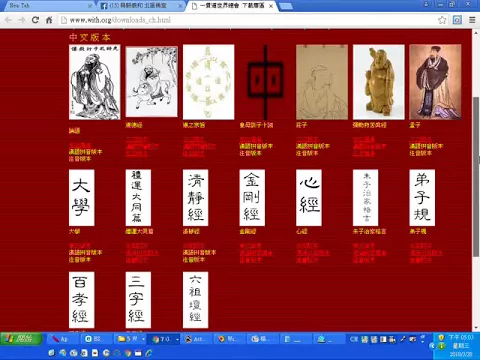Open 漢語拼音版本 link under 皇母訓子十誡
This screenshot has height=360, width=480.
[256, 146]
